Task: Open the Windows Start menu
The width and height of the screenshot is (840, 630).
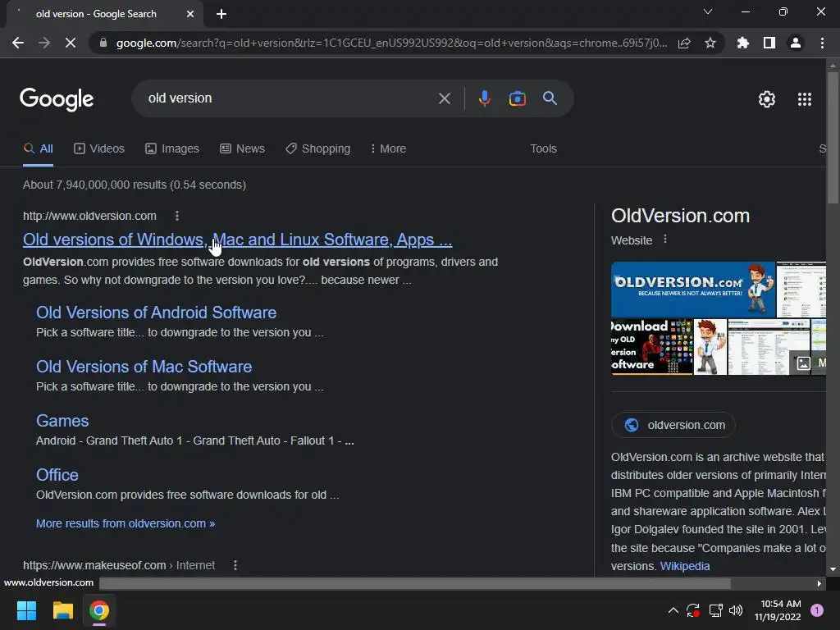Action: pos(26,610)
